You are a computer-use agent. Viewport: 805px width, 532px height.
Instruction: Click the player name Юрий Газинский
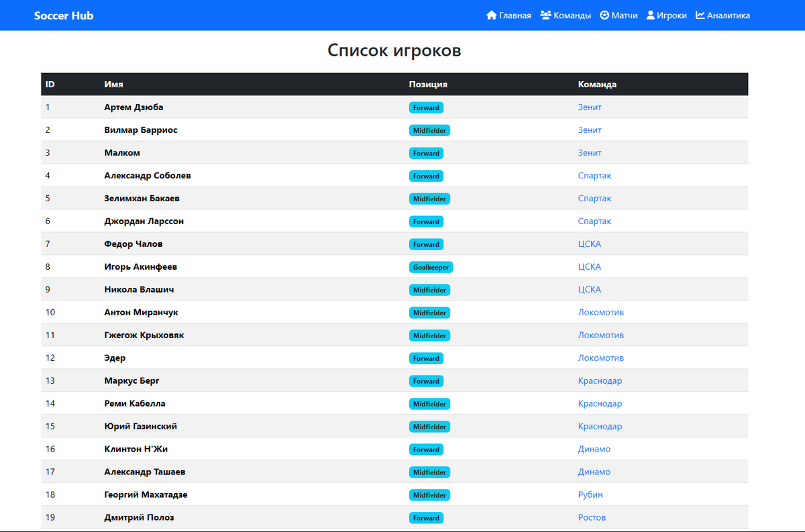coord(141,427)
